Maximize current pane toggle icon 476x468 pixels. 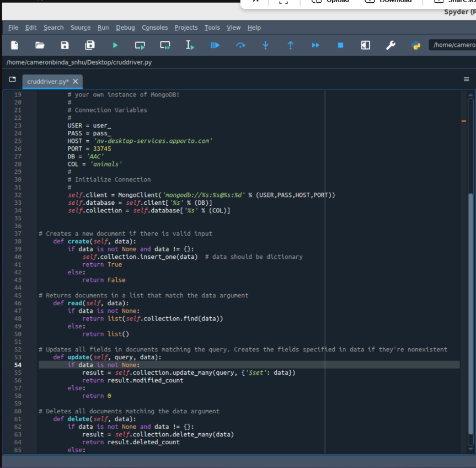click(x=366, y=45)
